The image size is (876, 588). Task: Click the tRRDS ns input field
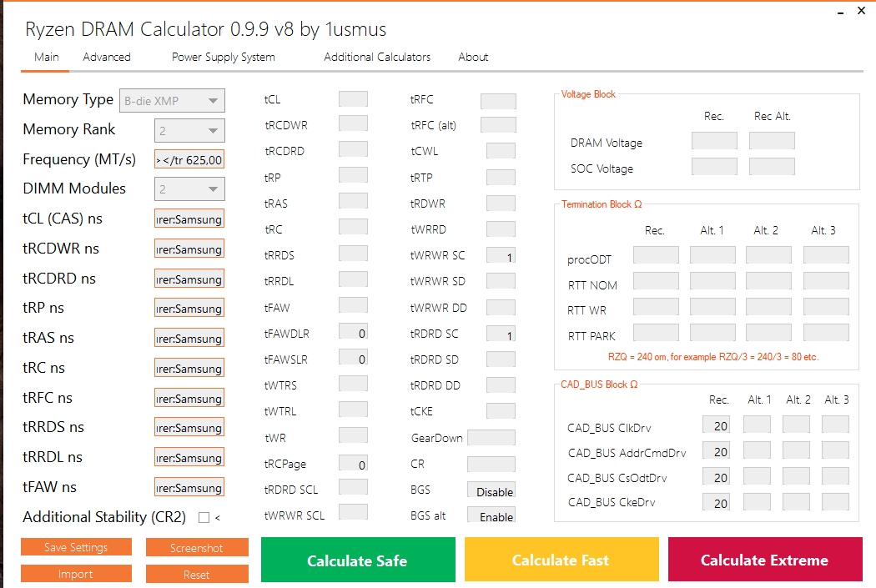189,427
